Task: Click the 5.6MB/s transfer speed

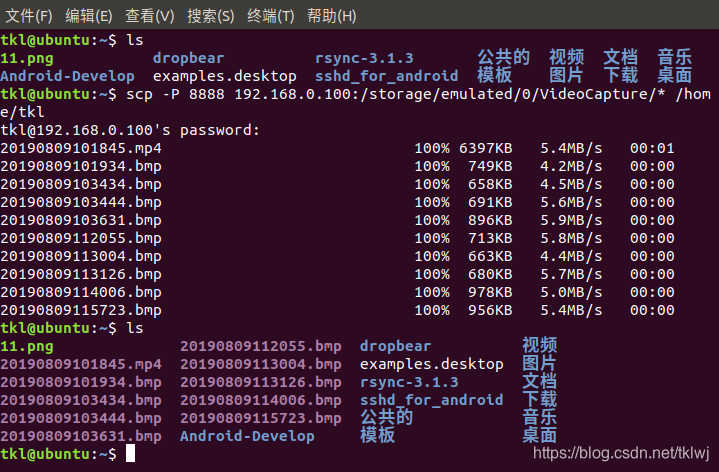Action: pos(571,202)
